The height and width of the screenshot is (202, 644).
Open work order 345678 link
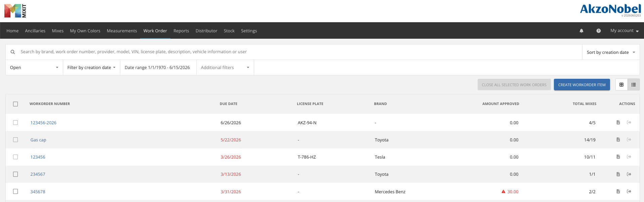click(x=38, y=192)
